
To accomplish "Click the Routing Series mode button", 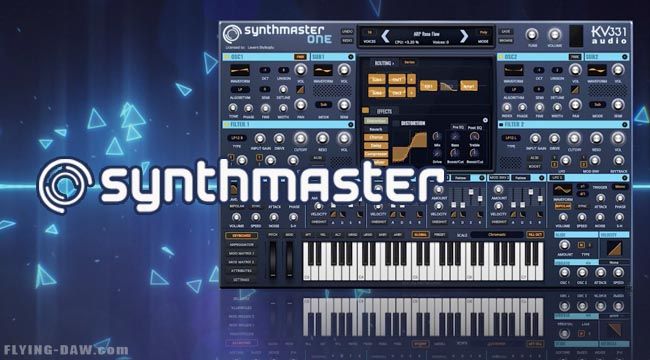I will tap(409, 62).
